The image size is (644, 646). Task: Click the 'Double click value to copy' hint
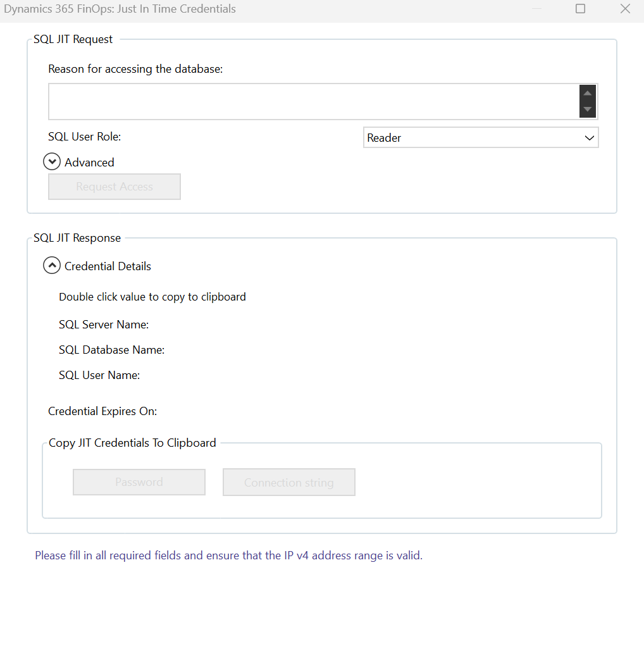point(152,297)
